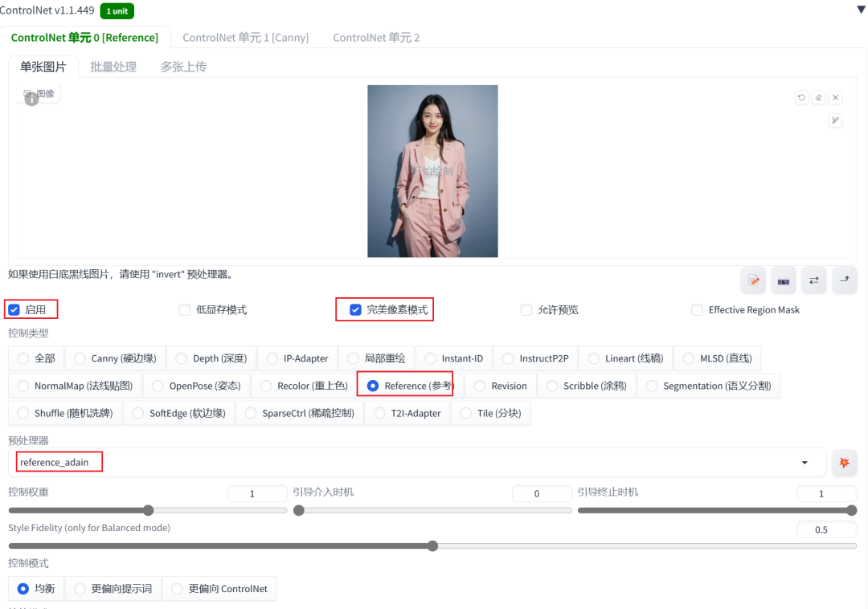
Task: Open the 批量处理 tab
Action: (113, 67)
